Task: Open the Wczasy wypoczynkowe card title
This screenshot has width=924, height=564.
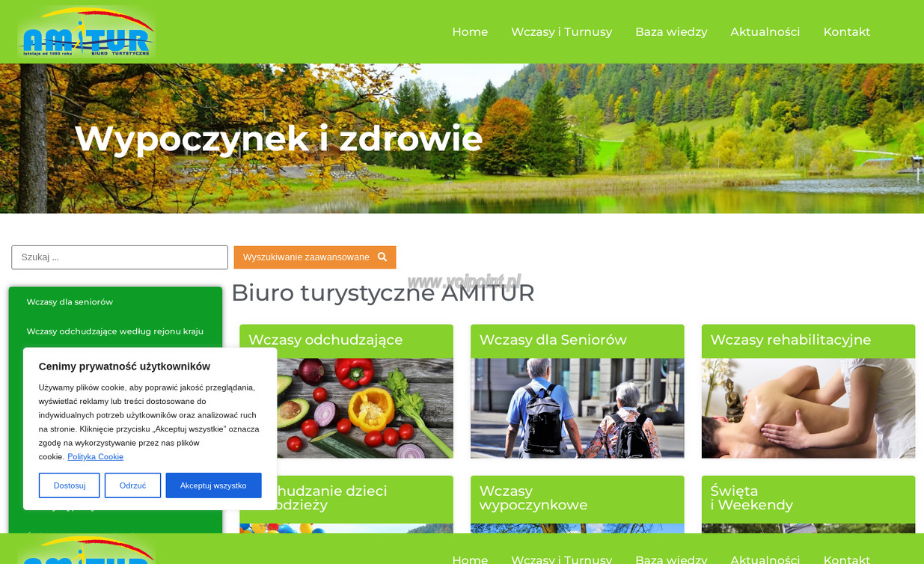Action: [x=533, y=498]
